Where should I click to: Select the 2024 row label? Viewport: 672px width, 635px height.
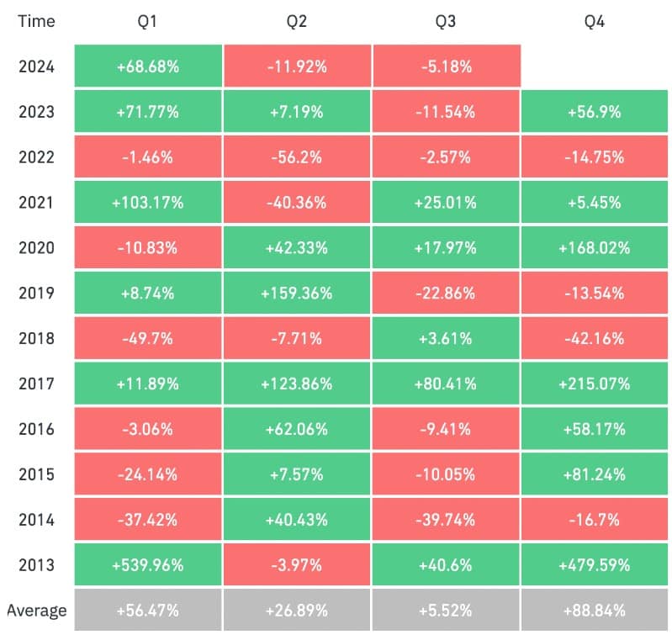point(36,66)
